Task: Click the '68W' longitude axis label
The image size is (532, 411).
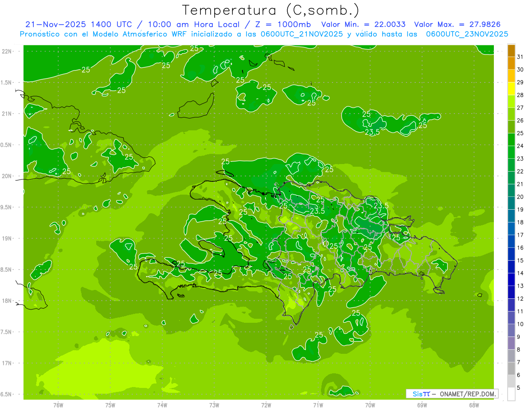Action: pyautogui.click(x=473, y=405)
